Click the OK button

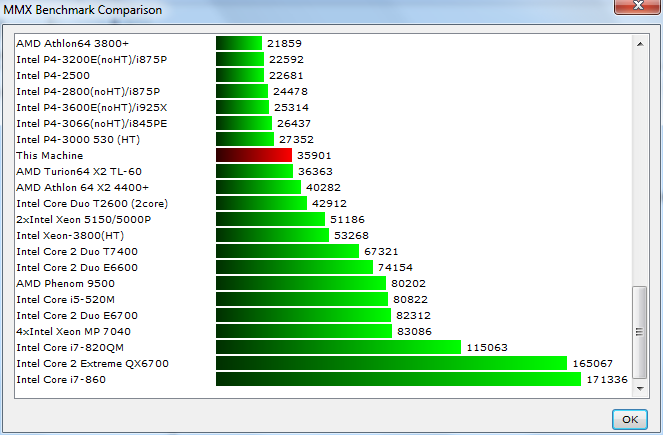click(630, 419)
